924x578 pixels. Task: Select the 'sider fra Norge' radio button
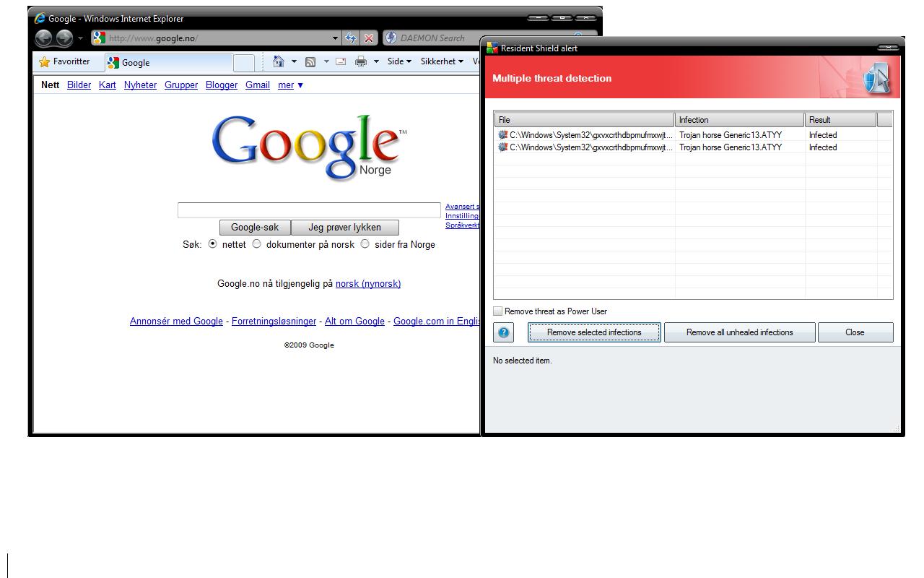[x=365, y=244]
